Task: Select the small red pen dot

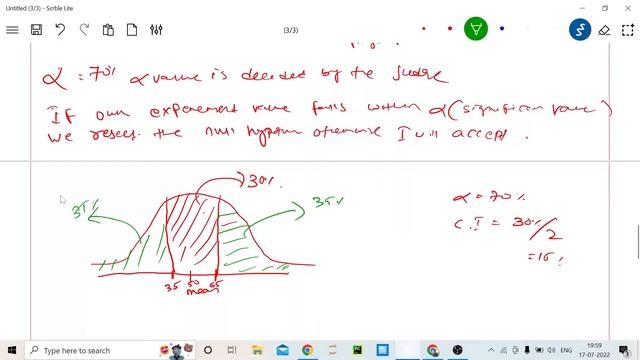Action: pyautogui.click(x=424, y=29)
